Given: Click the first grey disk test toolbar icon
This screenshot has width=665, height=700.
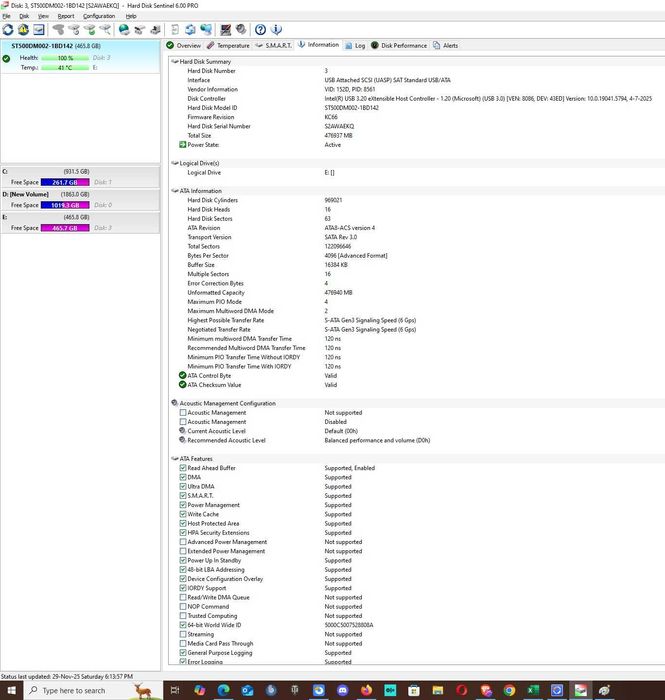Looking at the screenshot, I should (x=58, y=30).
